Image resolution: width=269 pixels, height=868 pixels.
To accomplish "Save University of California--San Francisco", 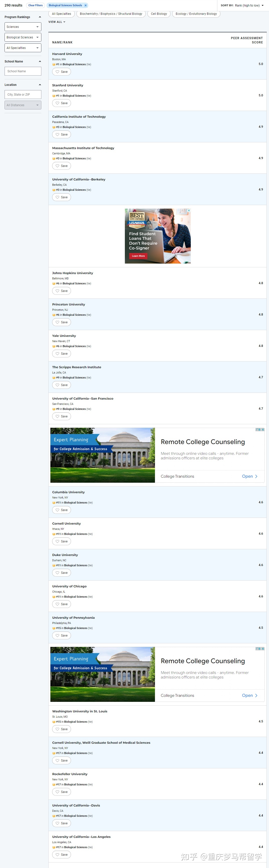I will click(x=62, y=416).
